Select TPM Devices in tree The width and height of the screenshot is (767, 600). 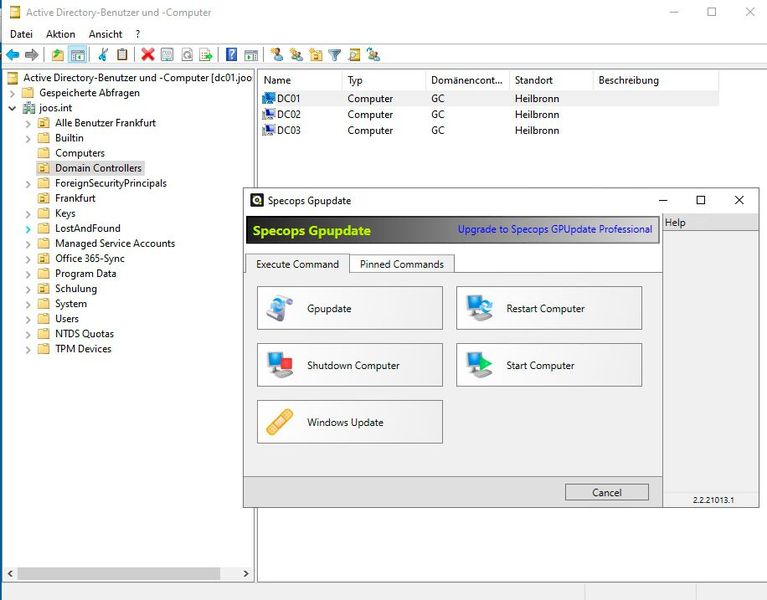(83, 349)
